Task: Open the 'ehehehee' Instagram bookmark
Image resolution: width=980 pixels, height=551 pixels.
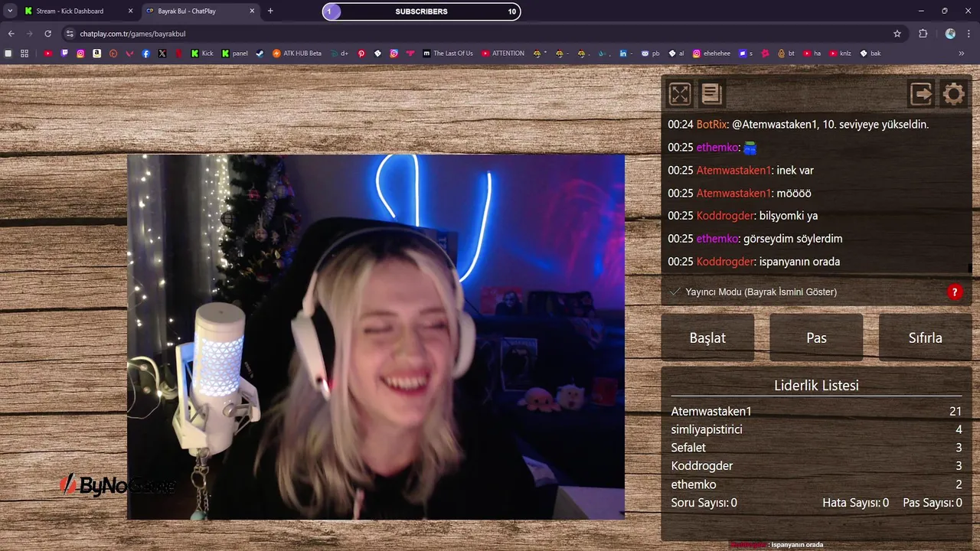Action: pyautogui.click(x=711, y=54)
